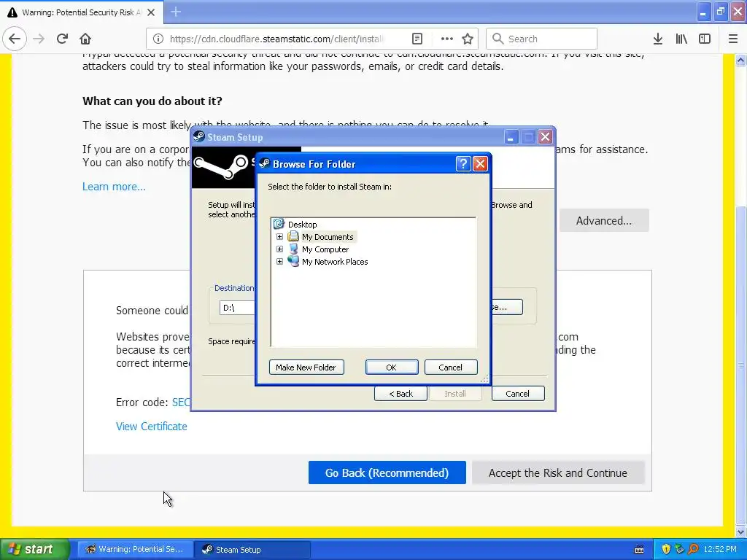Click the page scrollbar up arrow

coord(741,60)
